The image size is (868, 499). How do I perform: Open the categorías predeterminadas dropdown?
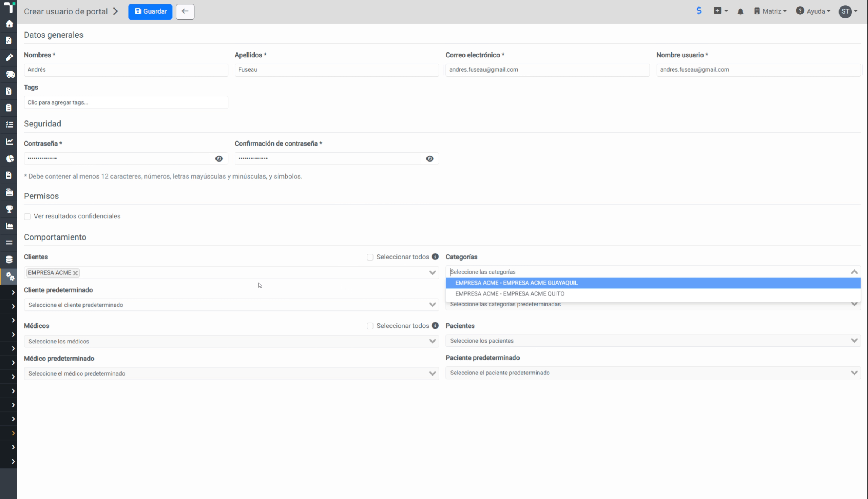tap(653, 305)
